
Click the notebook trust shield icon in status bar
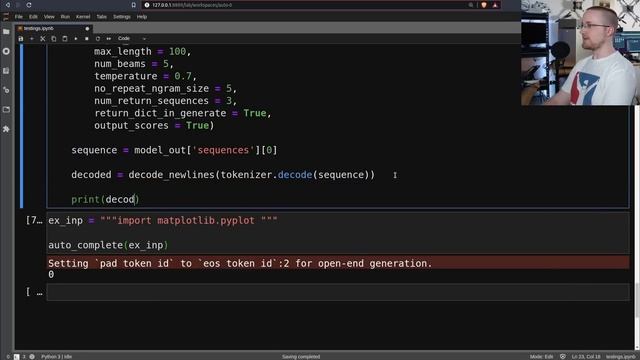(563, 356)
